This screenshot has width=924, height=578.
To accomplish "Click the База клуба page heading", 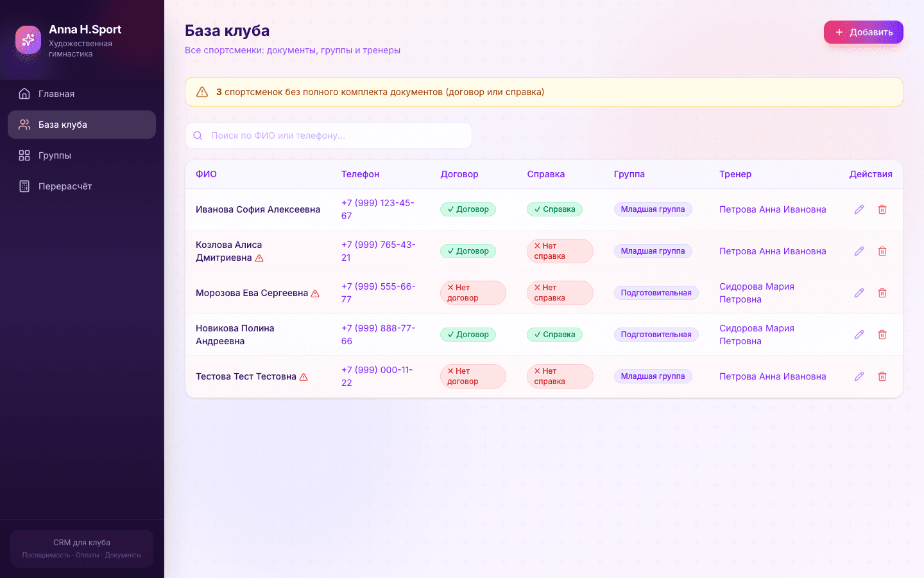I will pos(227,30).
